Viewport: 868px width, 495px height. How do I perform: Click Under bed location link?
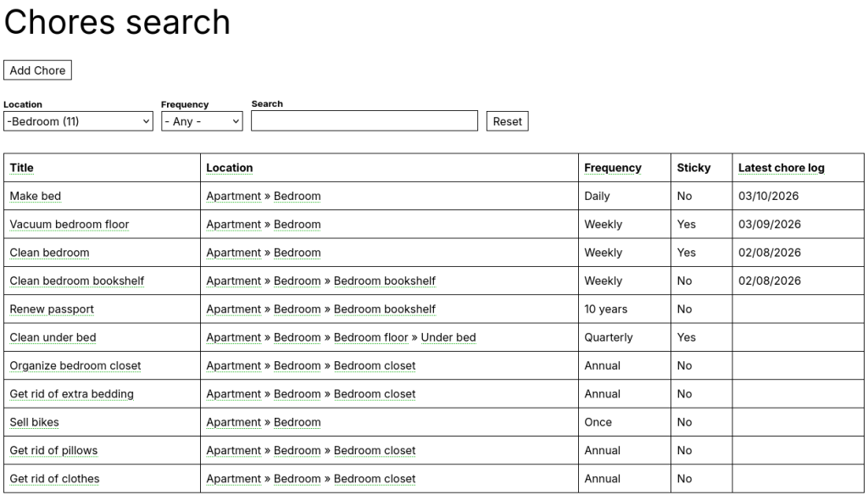[x=448, y=337]
